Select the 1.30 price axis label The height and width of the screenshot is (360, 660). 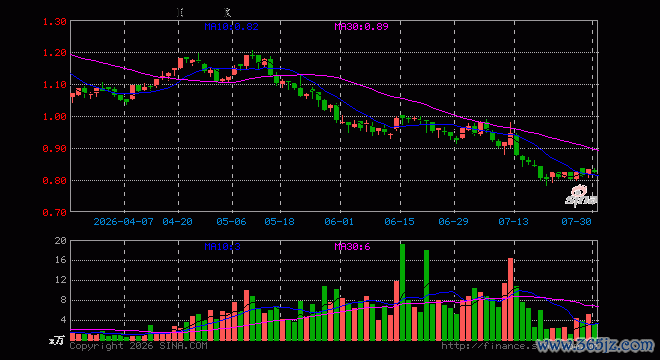[x=55, y=21]
